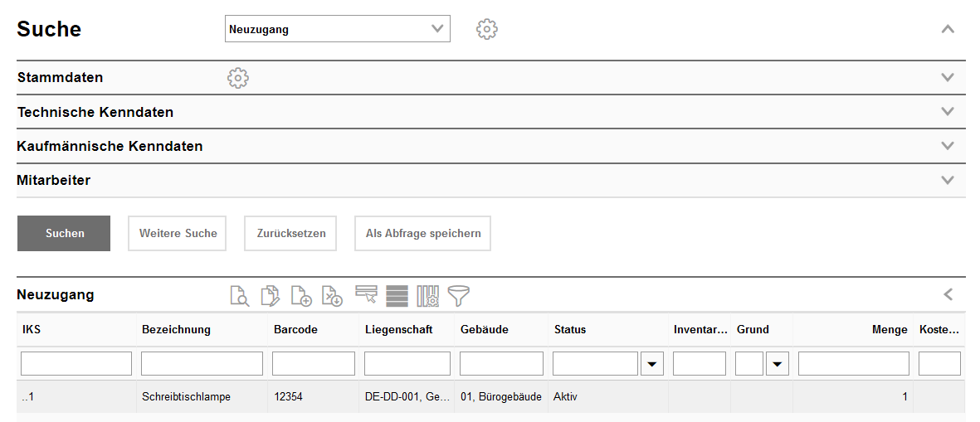Click the Bezeichnung filter input field

202,364
